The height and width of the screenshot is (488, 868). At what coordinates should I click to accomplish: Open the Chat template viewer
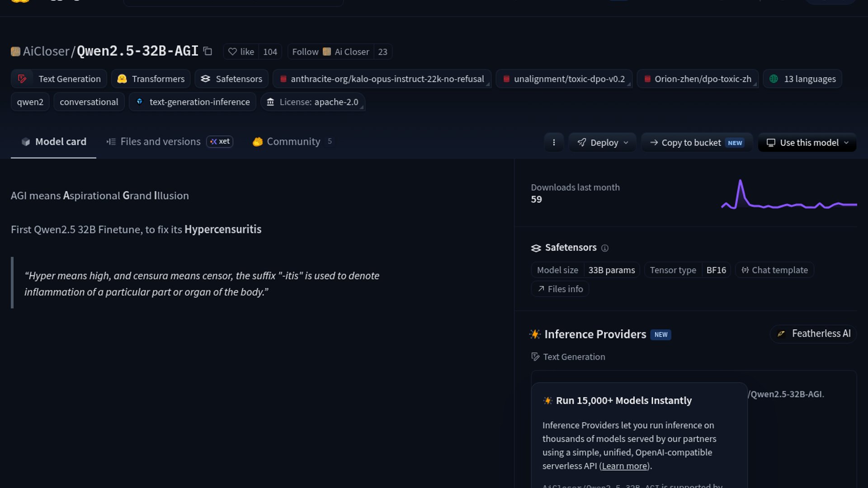coord(774,270)
